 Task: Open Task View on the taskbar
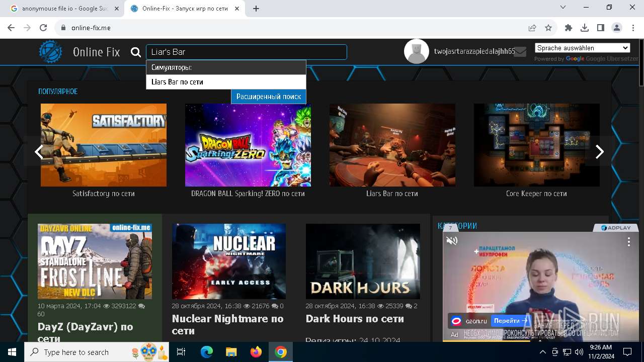click(x=181, y=352)
